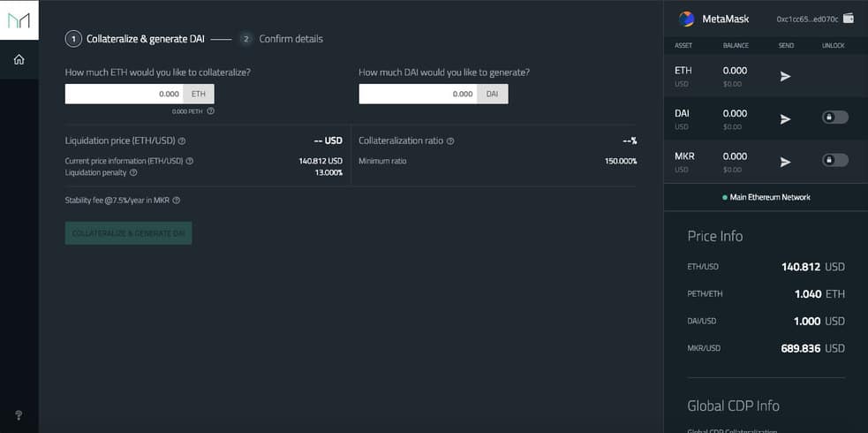This screenshot has height=433, width=868.
Task: Focus the ETH collateral amount field
Action: coord(124,95)
